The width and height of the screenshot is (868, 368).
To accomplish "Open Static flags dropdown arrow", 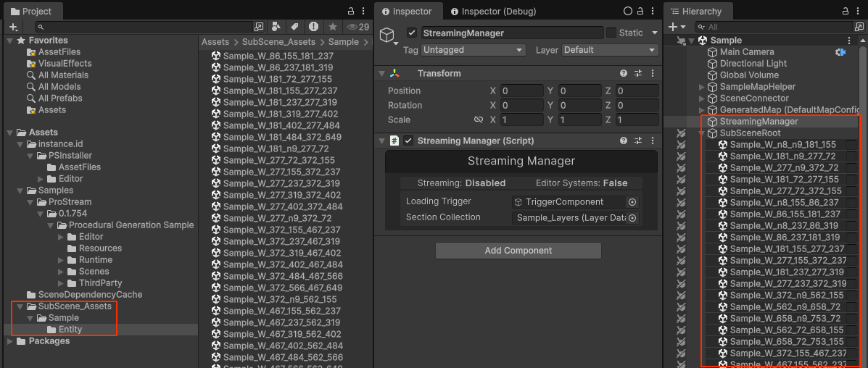I will pyautogui.click(x=654, y=33).
